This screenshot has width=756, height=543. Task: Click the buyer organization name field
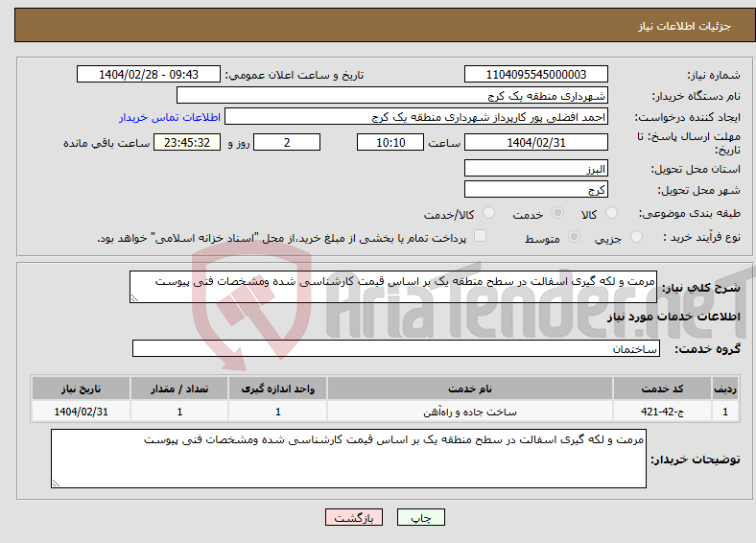pyautogui.click(x=392, y=96)
